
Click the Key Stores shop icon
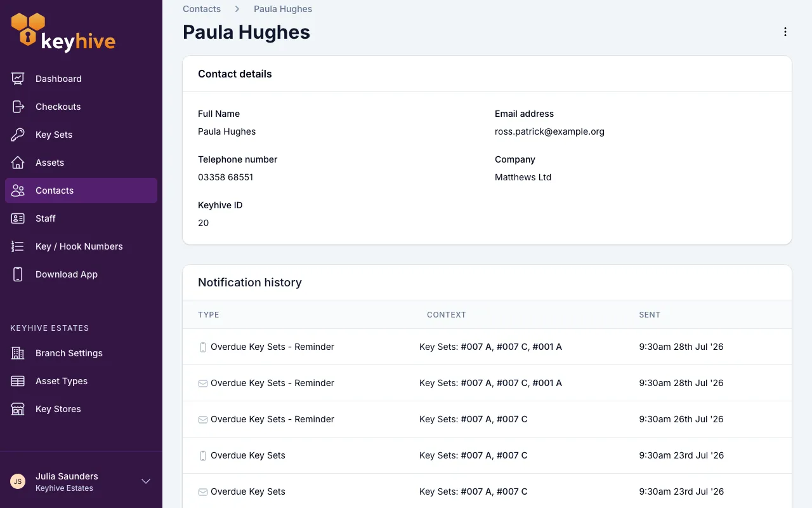pyautogui.click(x=18, y=409)
